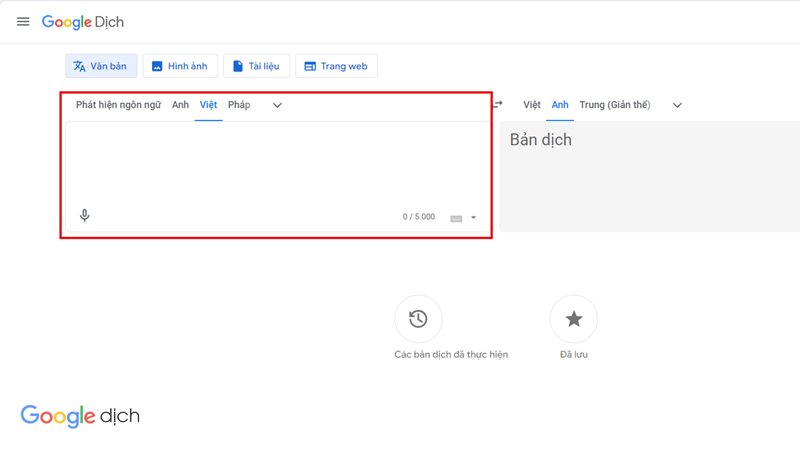Choose Anh as target language

point(560,105)
